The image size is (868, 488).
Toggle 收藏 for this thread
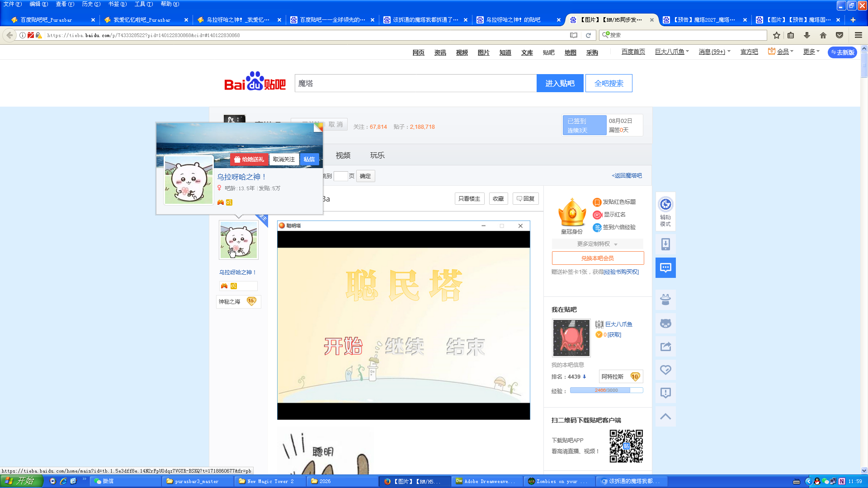[x=498, y=199]
